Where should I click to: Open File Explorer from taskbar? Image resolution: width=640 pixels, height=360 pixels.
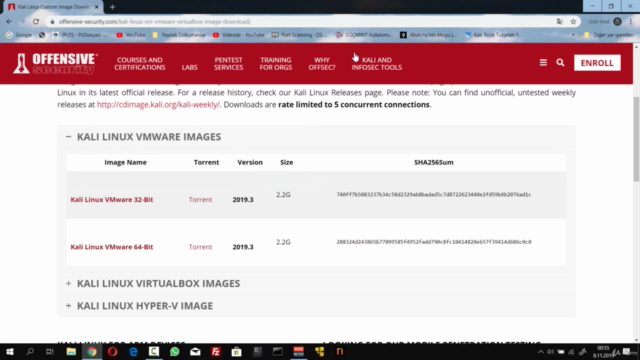pyautogui.click(x=71, y=351)
